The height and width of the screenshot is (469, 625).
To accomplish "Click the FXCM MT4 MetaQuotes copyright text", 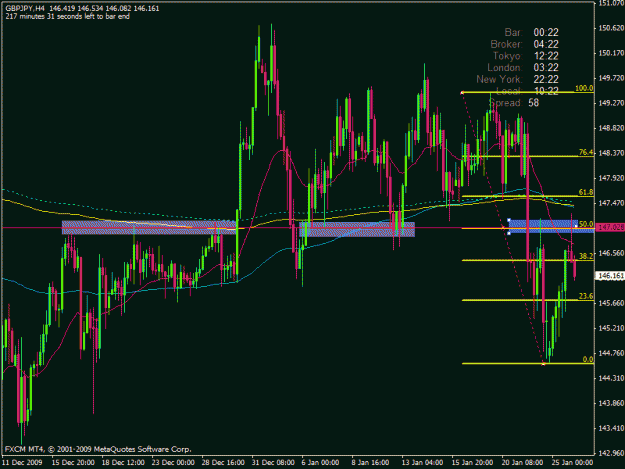I will [x=98, y=449].
